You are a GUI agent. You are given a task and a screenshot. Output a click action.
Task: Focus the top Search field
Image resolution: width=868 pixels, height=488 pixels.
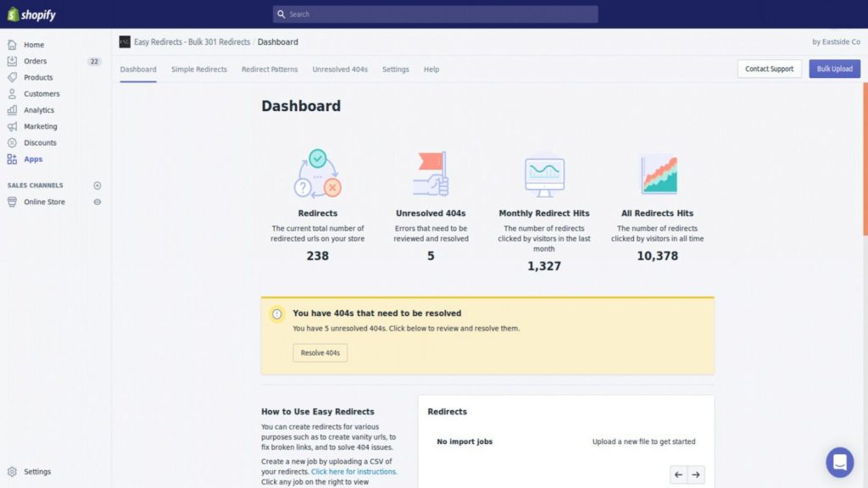click(x=435, y=14)
